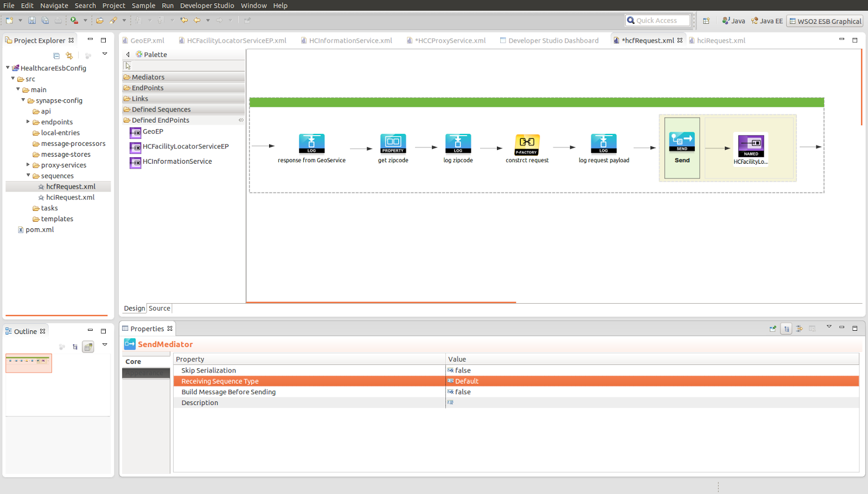Click the Outline tree view icon
868x494 pixels.
[75, 347]
